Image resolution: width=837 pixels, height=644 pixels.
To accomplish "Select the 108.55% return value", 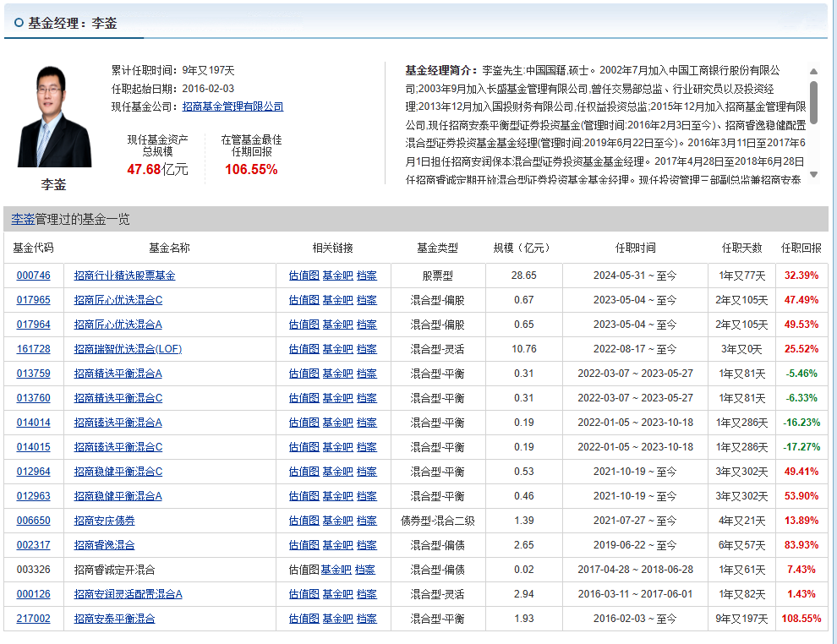I will tap(801, 619).
